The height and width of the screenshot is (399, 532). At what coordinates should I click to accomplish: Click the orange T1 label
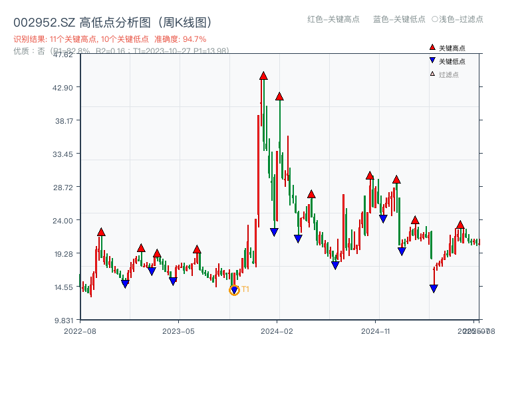[x=245, y=289]
